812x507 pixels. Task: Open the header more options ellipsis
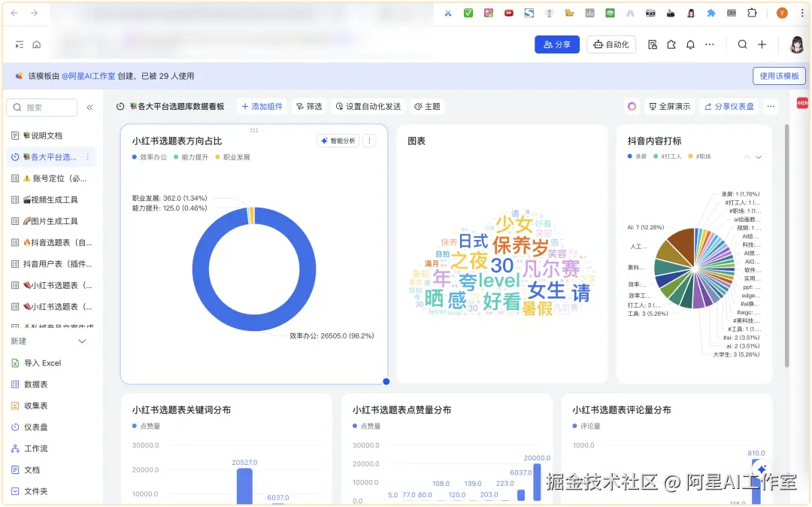pyautogui.click(x=710, y=44)
